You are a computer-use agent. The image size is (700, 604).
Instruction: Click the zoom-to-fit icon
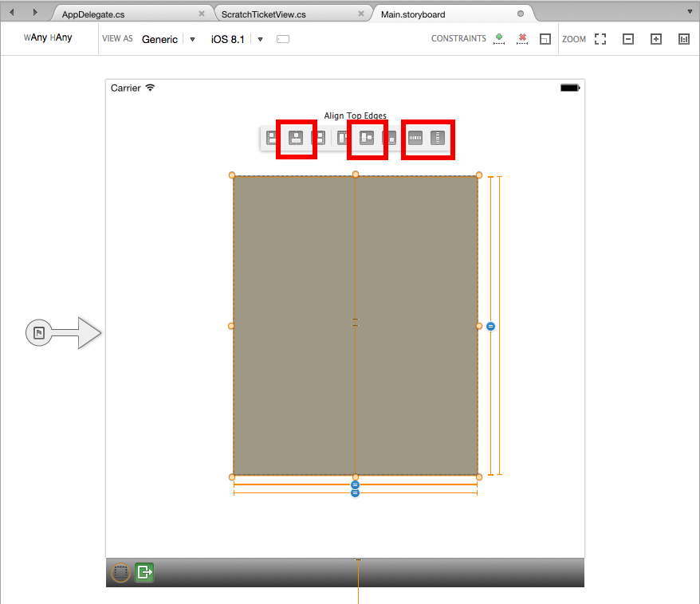600,38
